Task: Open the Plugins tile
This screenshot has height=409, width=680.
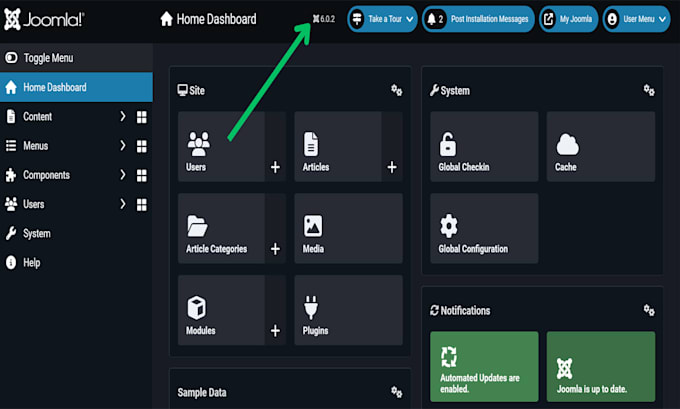Action: 349,310
